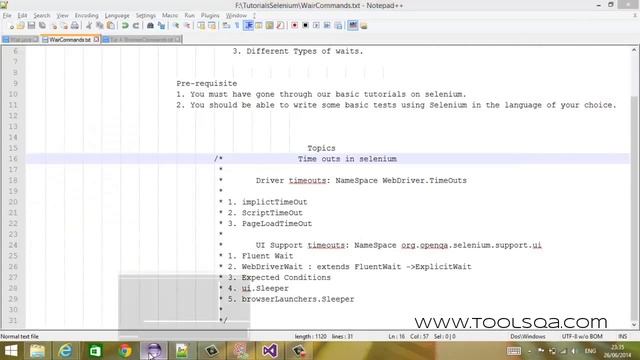The image size is (640, 360).
Task: Click the 'UTF-8 w/o BOM' status bar entry
Action: (582, 337)
